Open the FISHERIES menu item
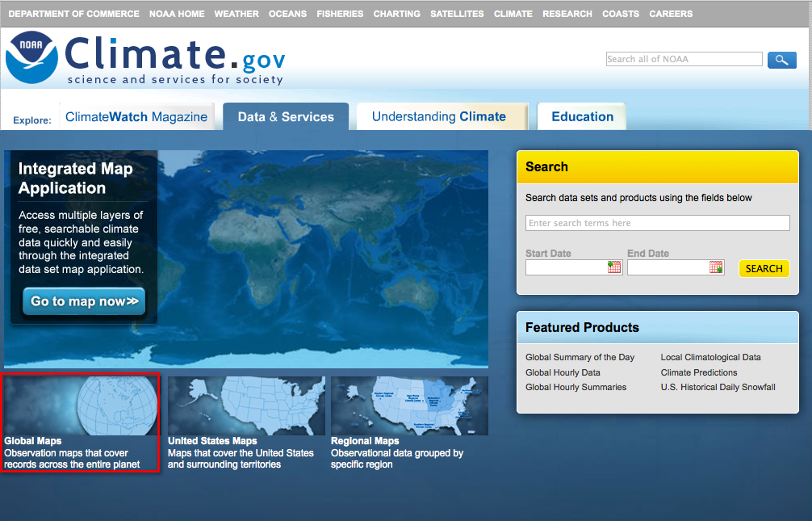The width and height of the screenshot is (812, 521). (340, 13)
